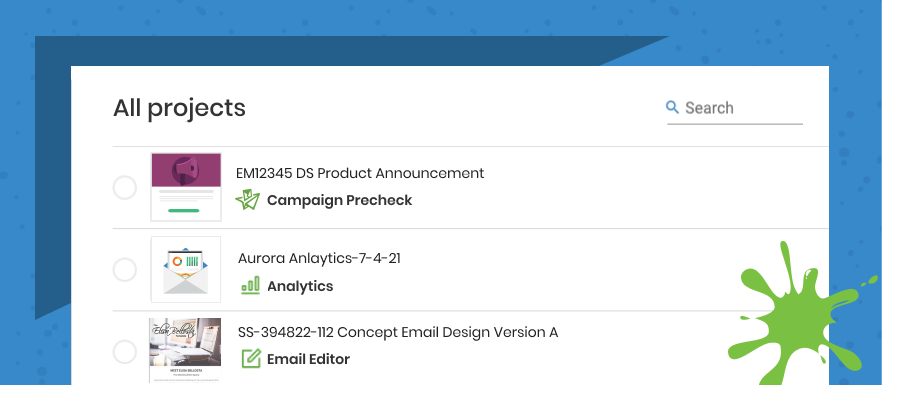Open the Aurora Anlaytics-7-4-21 project title
The width and height of the screenshot is (900, 401).
[319, 258]
